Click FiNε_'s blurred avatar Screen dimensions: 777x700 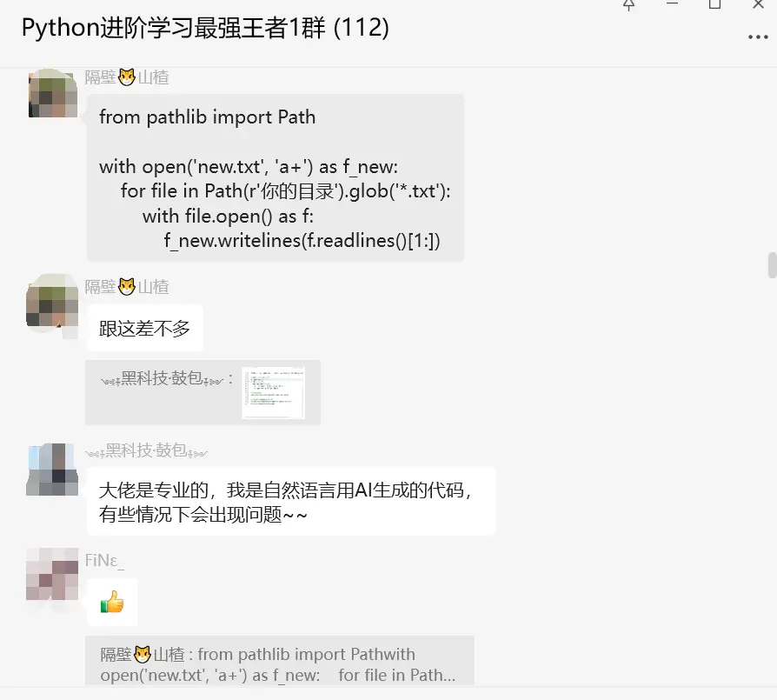pos(52,574)
